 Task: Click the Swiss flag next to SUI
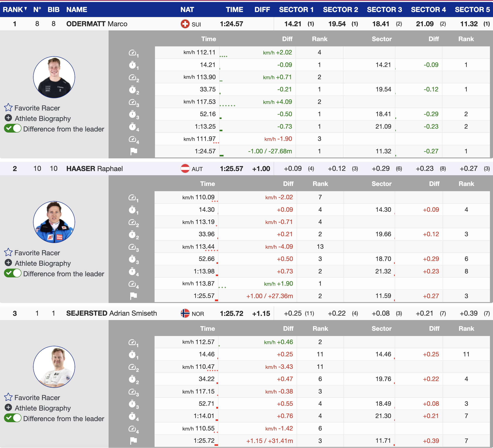click(185, 24)
